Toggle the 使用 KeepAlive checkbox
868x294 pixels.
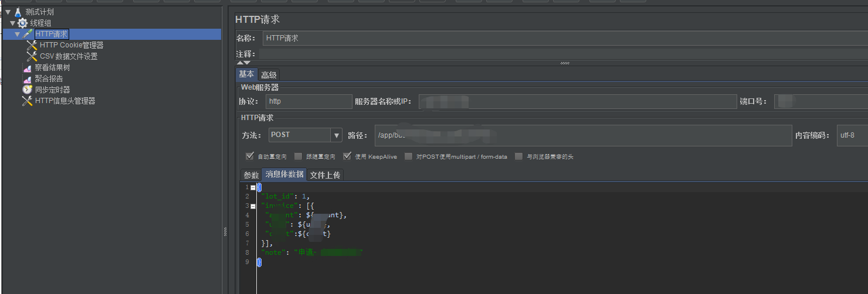click(x=347, y=156)
